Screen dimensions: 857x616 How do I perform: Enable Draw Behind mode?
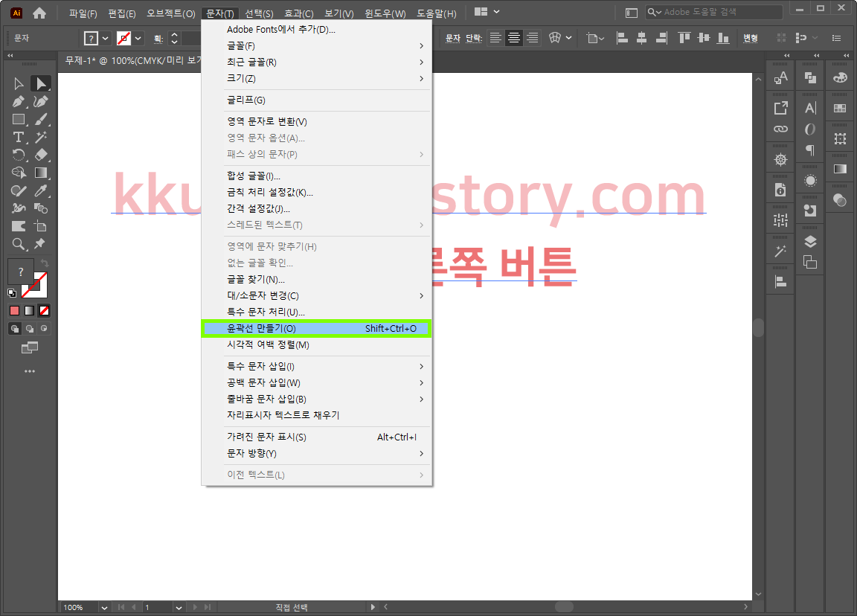click(30, 329)
